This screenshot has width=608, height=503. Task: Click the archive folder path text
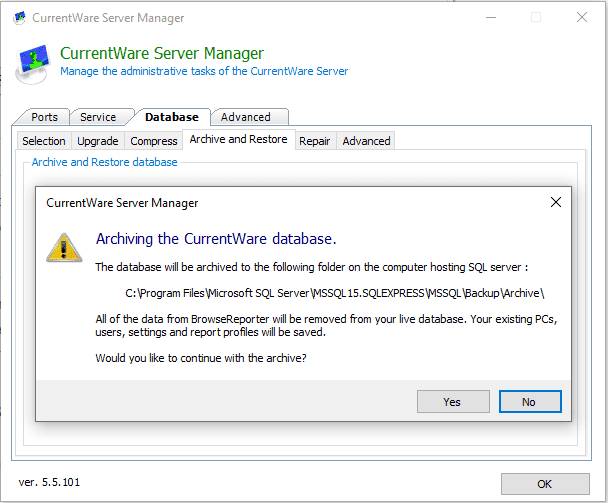[x=335, y=293]
